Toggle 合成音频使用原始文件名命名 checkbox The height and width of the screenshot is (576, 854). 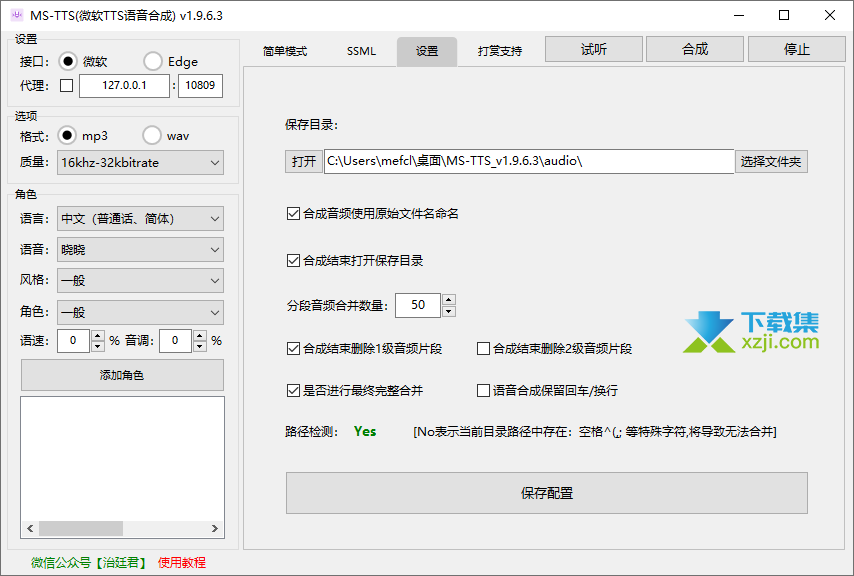[x=293, y=213]
